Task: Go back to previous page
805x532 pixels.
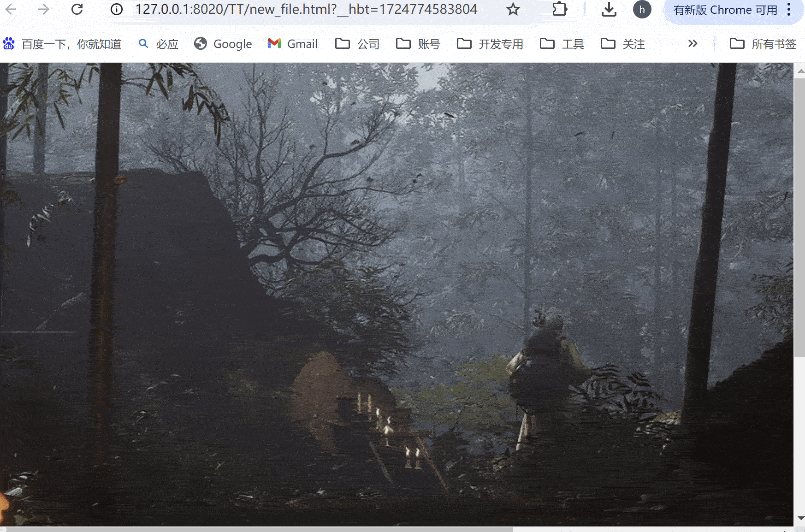Action: pyautogui.click(x=11, y=9)
